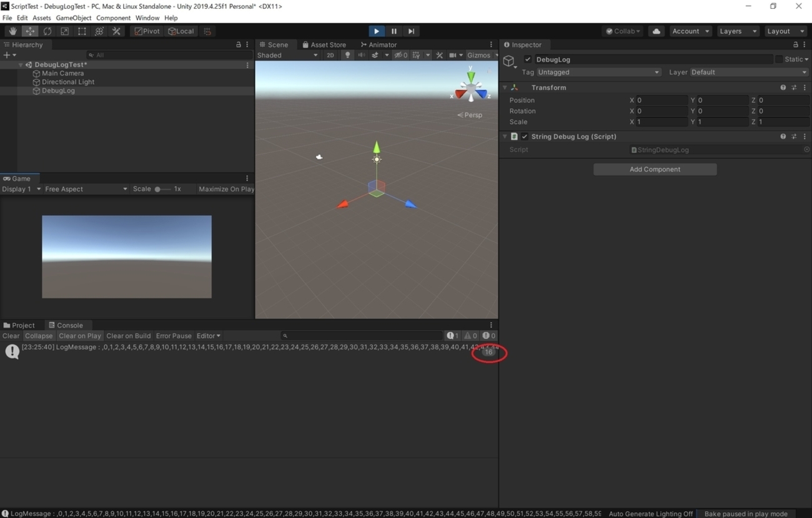This screenshot has height=518, width=812.
Task: Select the Scale tool
Action: point(64,31)
